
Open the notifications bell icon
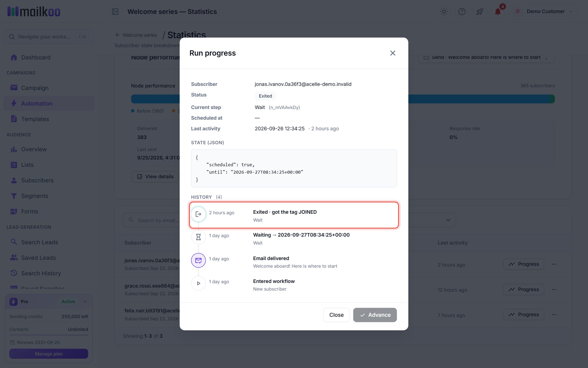tap(498, 11)
